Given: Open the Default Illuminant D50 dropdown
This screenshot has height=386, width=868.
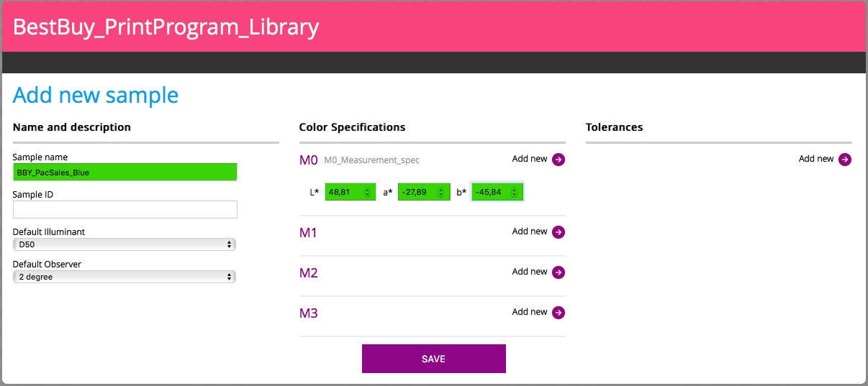Looking at the screenshot, I should click(x=125, y=244).
